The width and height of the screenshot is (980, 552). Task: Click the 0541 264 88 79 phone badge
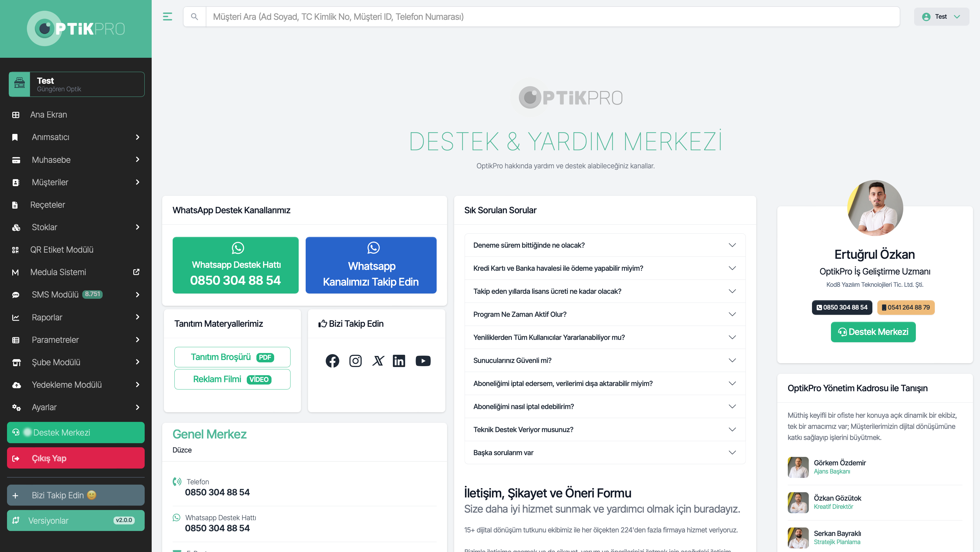click(906, 308)
